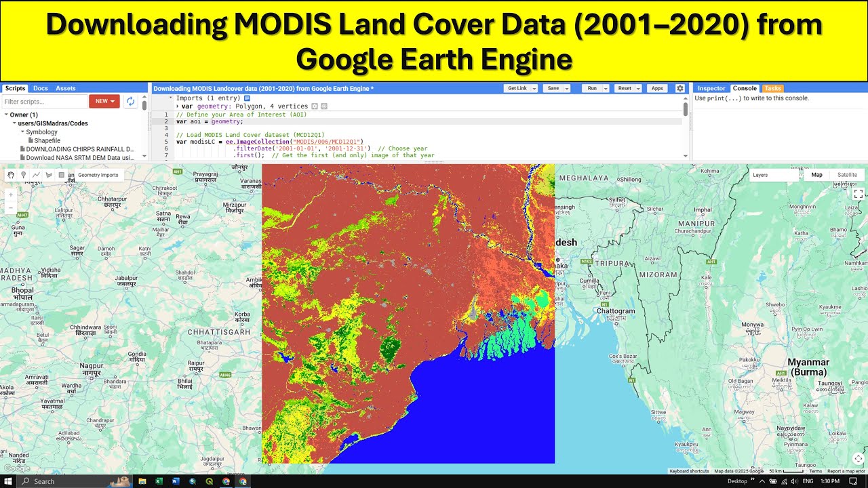Select the draw rectangle tool
868x488 pixels.
62,175
